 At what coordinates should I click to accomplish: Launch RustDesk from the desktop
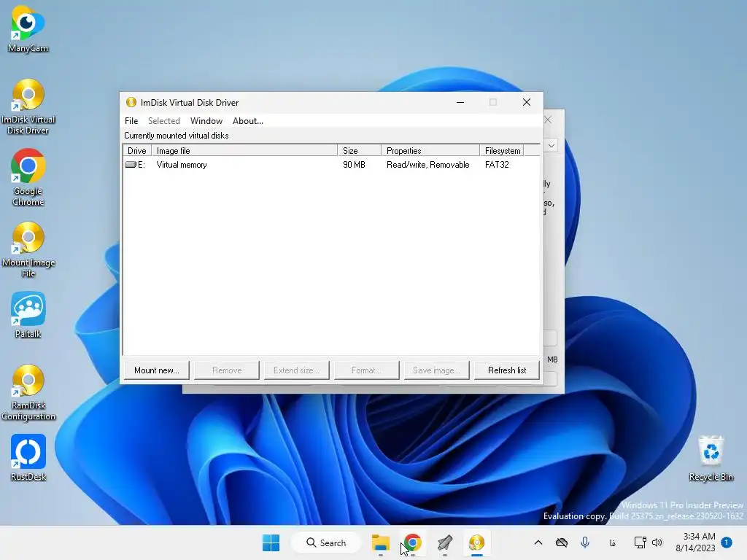pos(28,458)
